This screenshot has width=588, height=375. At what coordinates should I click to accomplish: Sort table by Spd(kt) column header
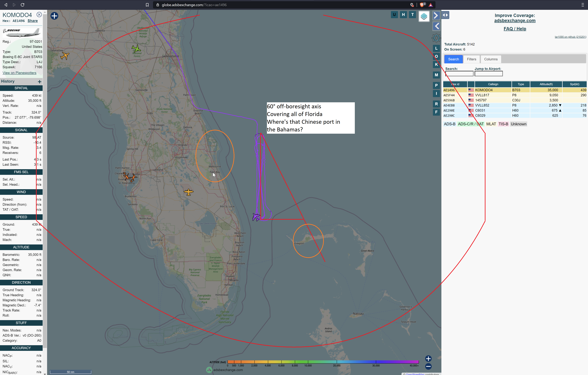click(x=574, y=84)
